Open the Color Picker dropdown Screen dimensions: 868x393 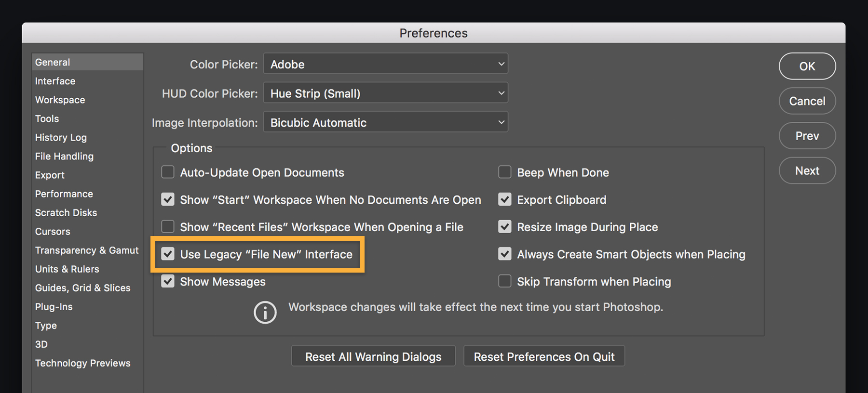tap(385, 64)
